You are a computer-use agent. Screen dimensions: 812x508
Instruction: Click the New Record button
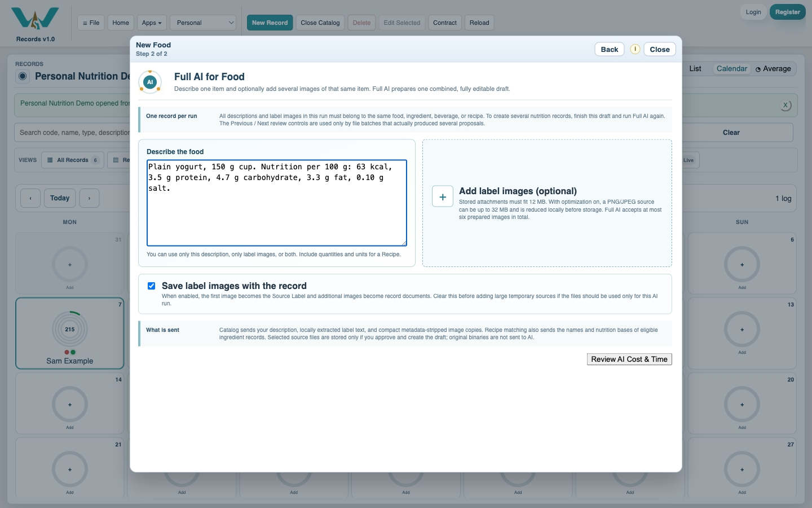point(270,23)
